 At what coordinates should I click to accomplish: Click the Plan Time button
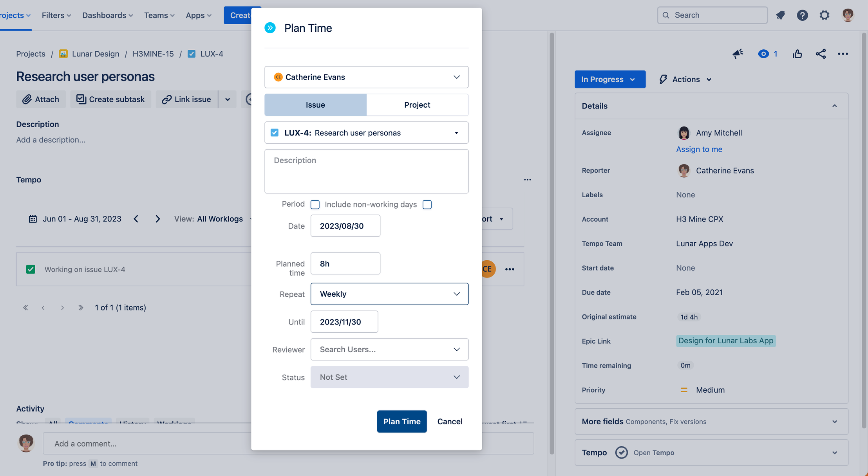[401, 421]
